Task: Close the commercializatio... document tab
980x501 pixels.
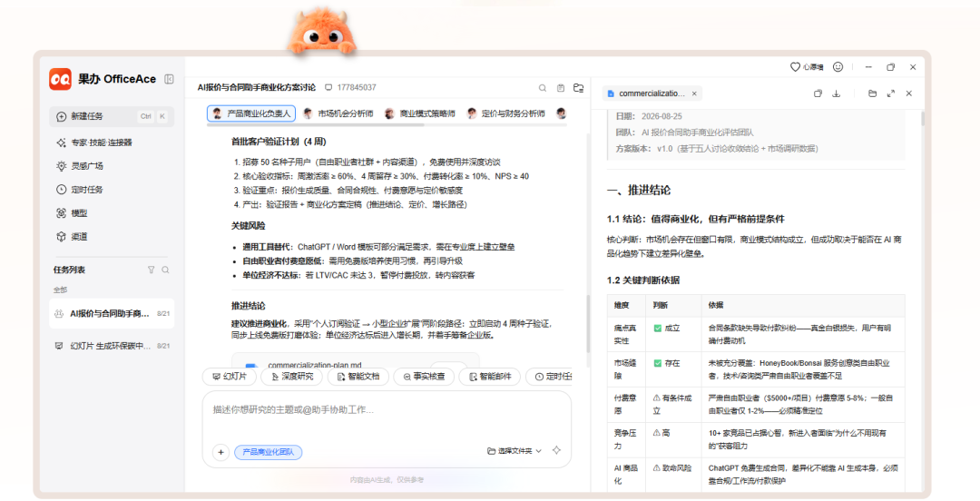Action: coord(694,93)
